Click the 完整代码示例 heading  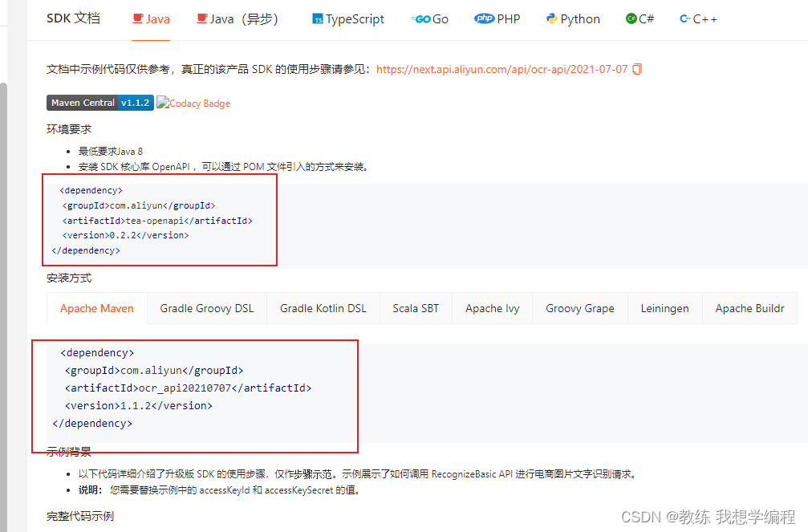(x=80, y=516)
